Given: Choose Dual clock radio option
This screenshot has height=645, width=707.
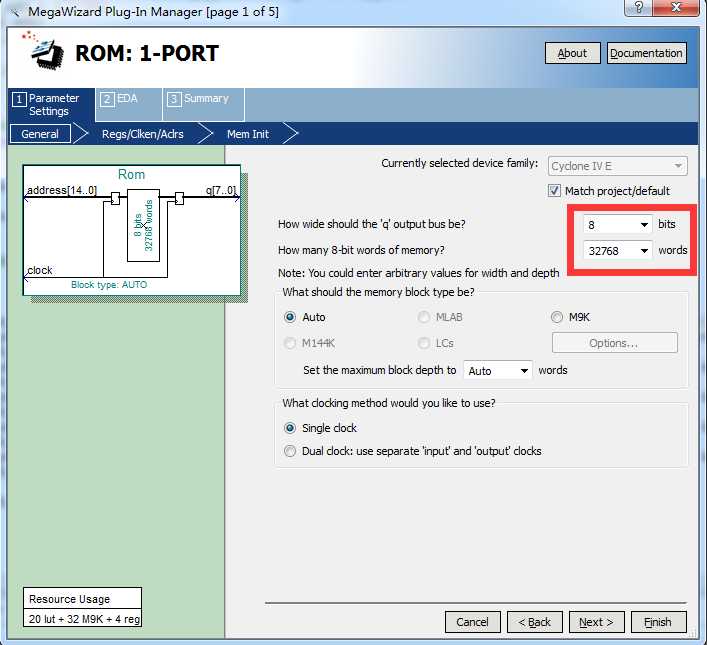Looking at the screenshot, I should [x=290, y=451].
